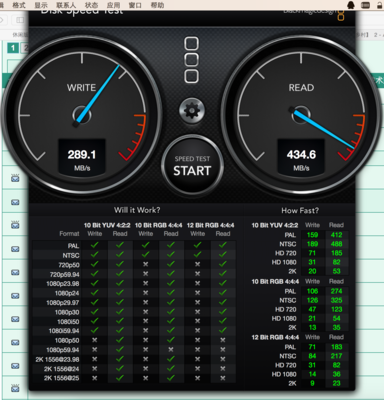The height and width of the screenshot is (400, 384).
Task: Click the 289.1 MB/s write readout
Action: tap(82, 157)
